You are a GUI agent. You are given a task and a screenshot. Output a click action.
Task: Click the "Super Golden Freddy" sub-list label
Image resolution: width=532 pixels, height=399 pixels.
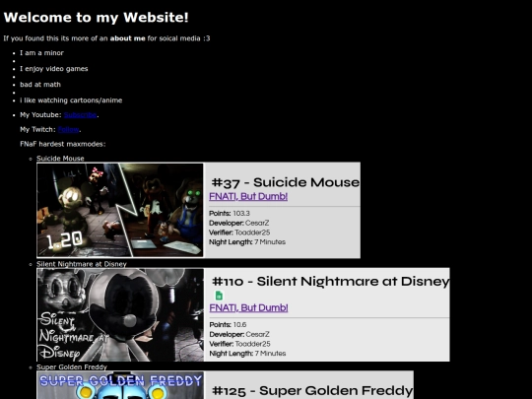pyautogui.click(x=72, y=367)
